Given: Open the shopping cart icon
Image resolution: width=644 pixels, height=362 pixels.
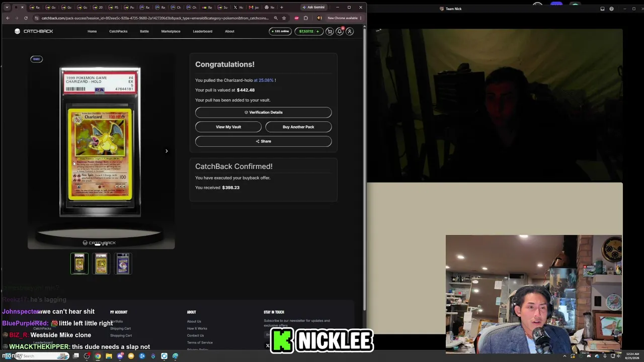Looking at the screenshot, I should click(330, 31).
